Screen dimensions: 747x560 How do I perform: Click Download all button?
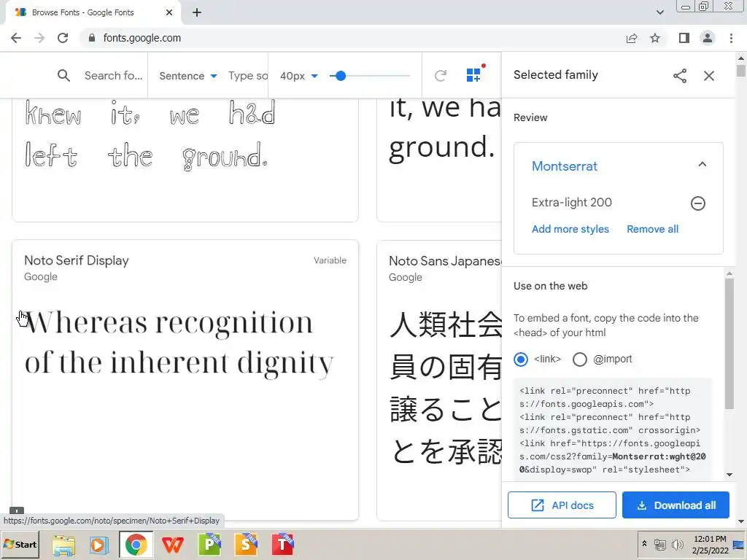pos(676,505)
